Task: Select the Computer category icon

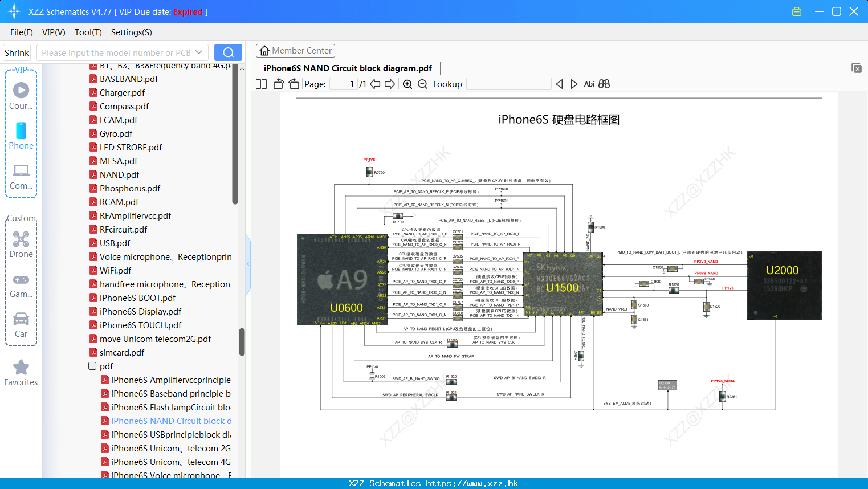Action: (x=21, y=176)
